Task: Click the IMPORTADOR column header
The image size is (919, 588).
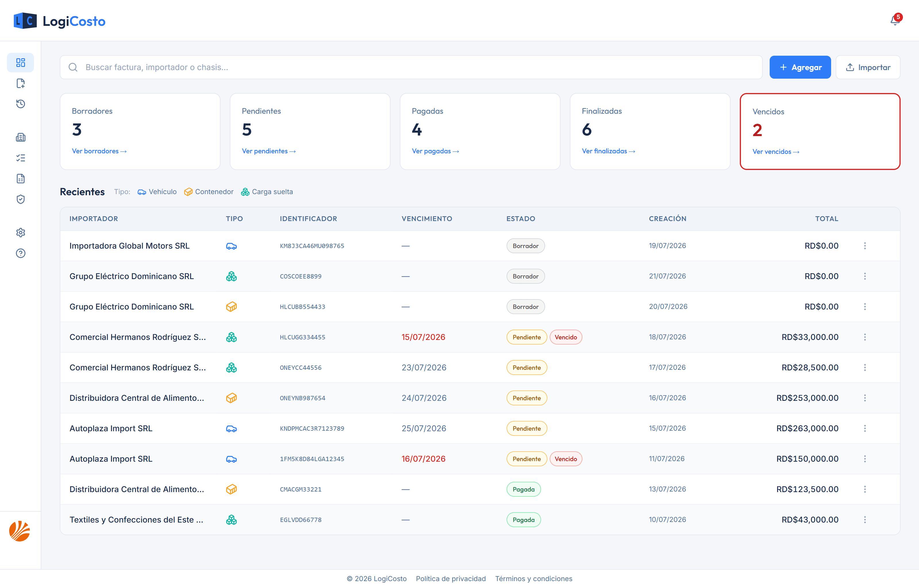Action: pos(94,219)
